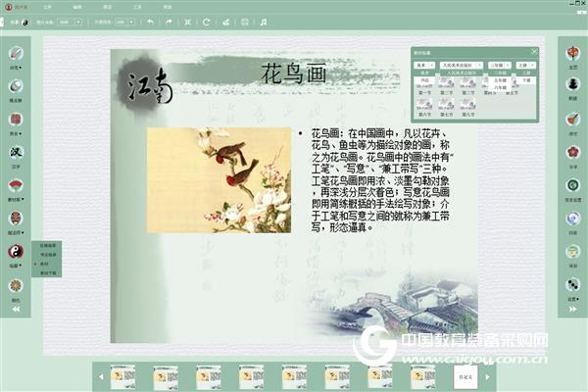The height and width of the screenshot is (392, 588).
Task: Click the small yin-yang icon in top toolbar
Action: tap(24, 23)
